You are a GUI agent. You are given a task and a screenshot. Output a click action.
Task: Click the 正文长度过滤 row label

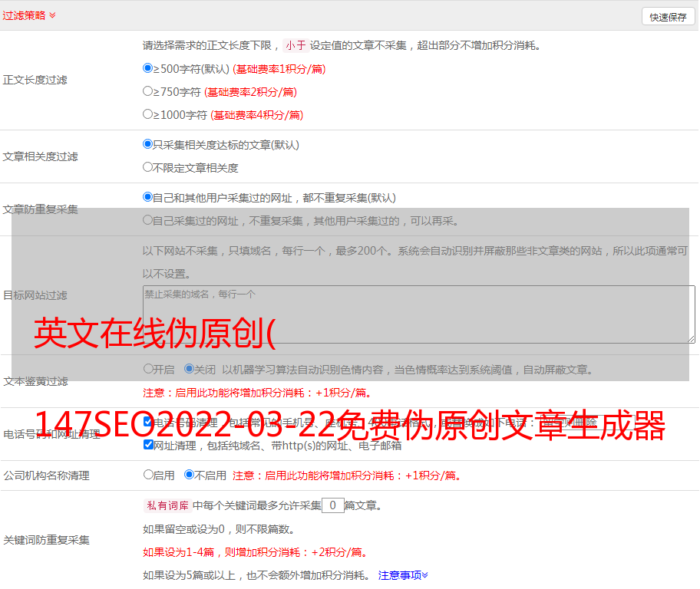click(35, 81)
